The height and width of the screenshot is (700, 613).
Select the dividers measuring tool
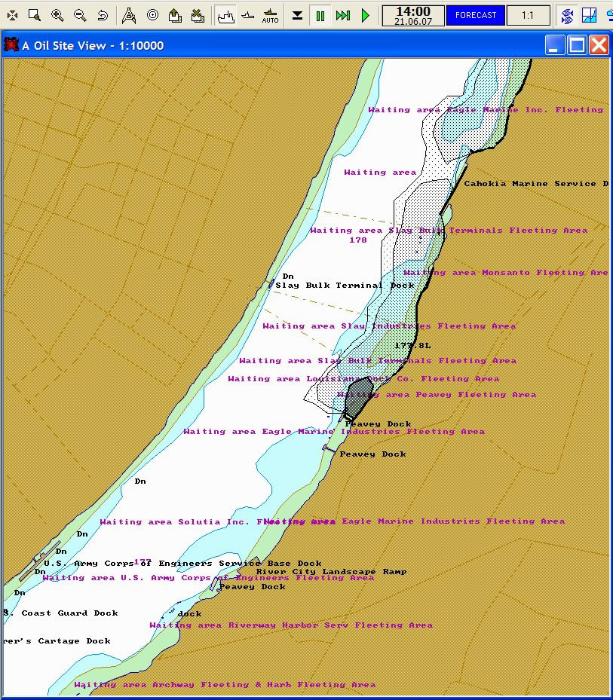pyautogui.click(x=129, y=16)
